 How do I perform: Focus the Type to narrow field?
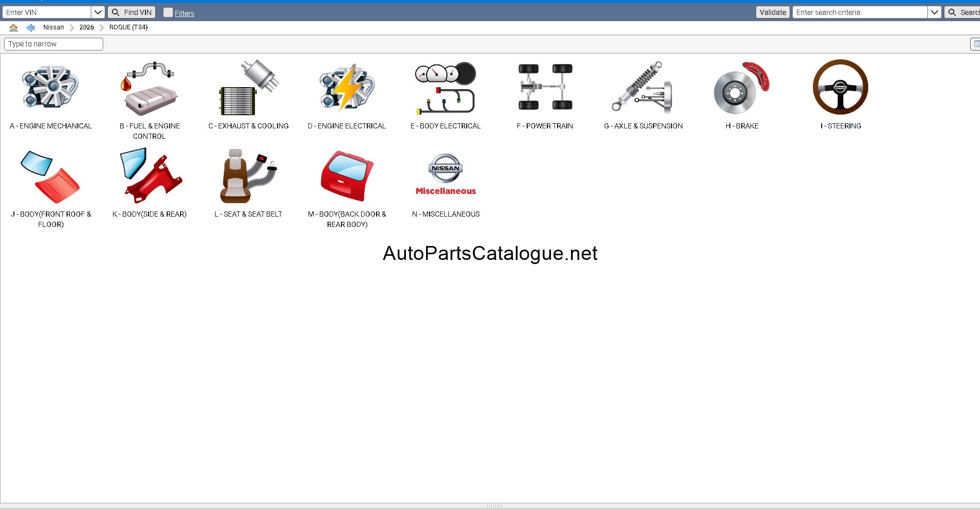point(54,44)
